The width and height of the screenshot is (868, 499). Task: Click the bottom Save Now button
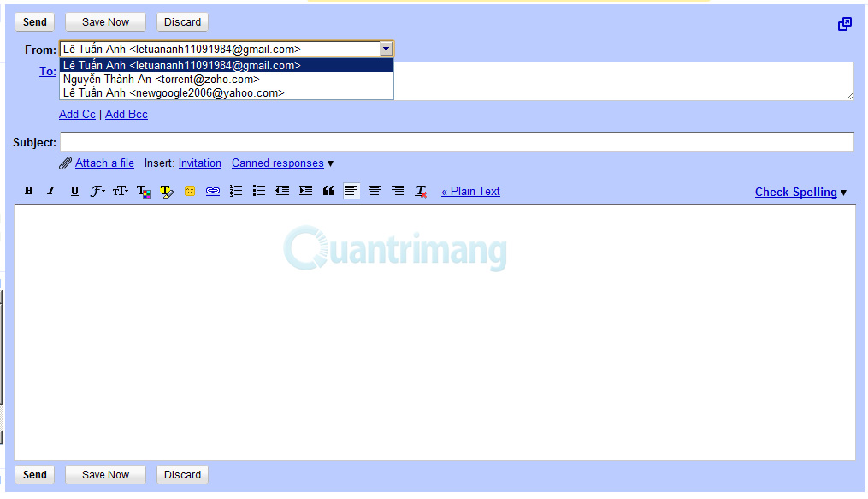coord(106,475)
